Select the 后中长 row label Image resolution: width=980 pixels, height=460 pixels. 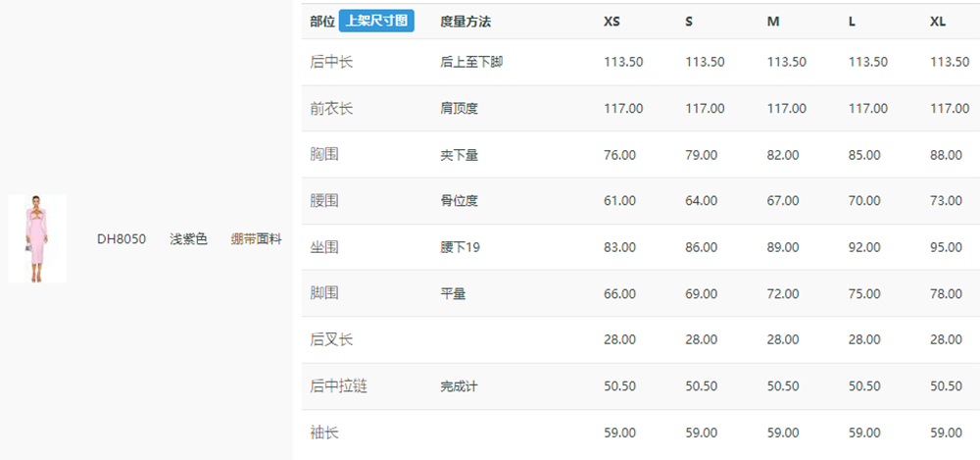pos(331,62)
